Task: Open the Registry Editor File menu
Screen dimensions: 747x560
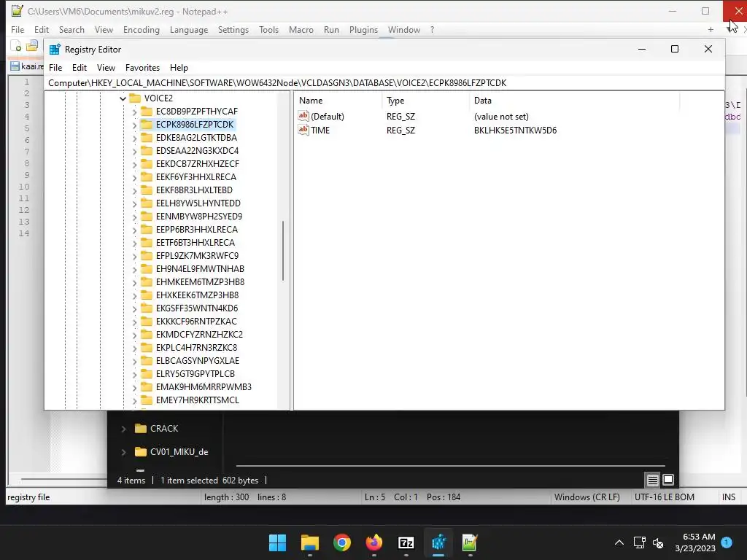Action: click(55, 68)
